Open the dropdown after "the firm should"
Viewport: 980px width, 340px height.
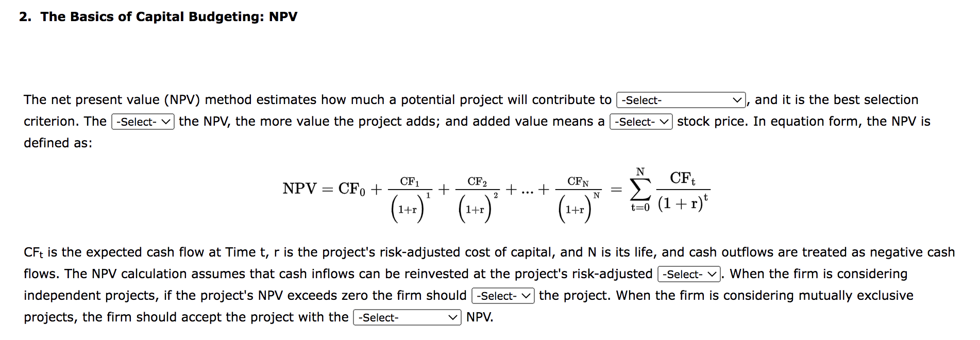coord(501,296)
